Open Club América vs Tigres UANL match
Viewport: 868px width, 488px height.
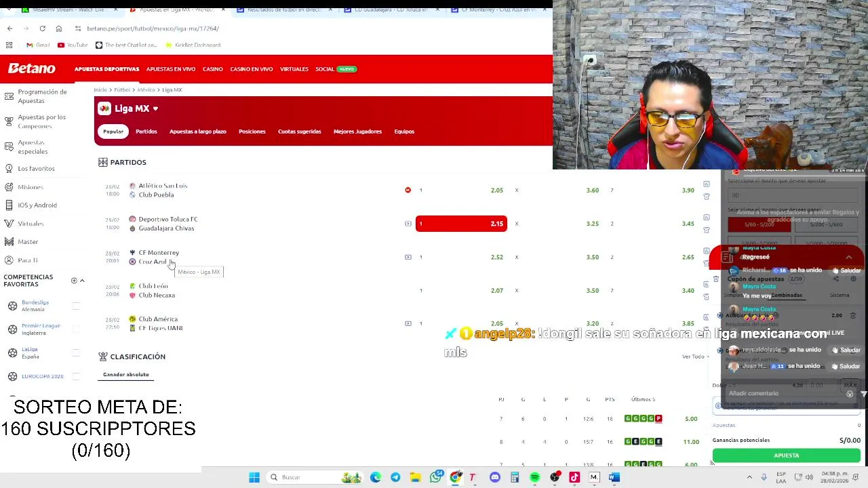(161, 323)
